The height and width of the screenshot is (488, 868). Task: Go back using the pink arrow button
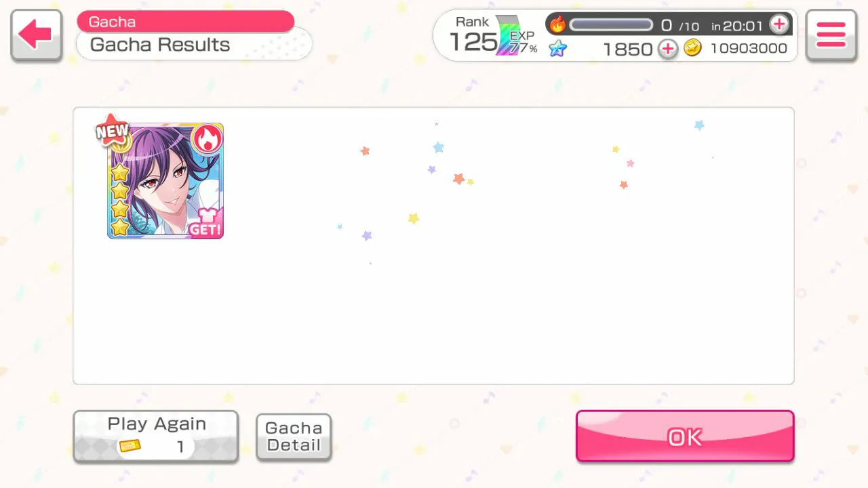click(37, 35)
